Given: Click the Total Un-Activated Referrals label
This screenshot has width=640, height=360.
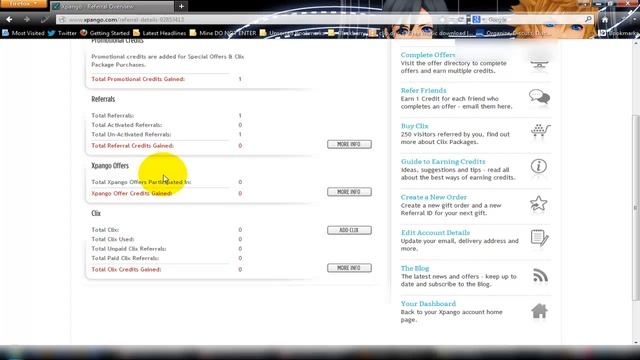Looking at the screenshot, I should pyautogui.click(x=131, y=134).
